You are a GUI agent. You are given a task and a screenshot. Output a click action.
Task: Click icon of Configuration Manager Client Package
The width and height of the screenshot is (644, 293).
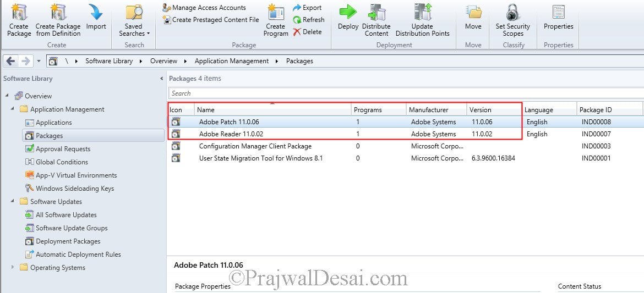(176, 146)
